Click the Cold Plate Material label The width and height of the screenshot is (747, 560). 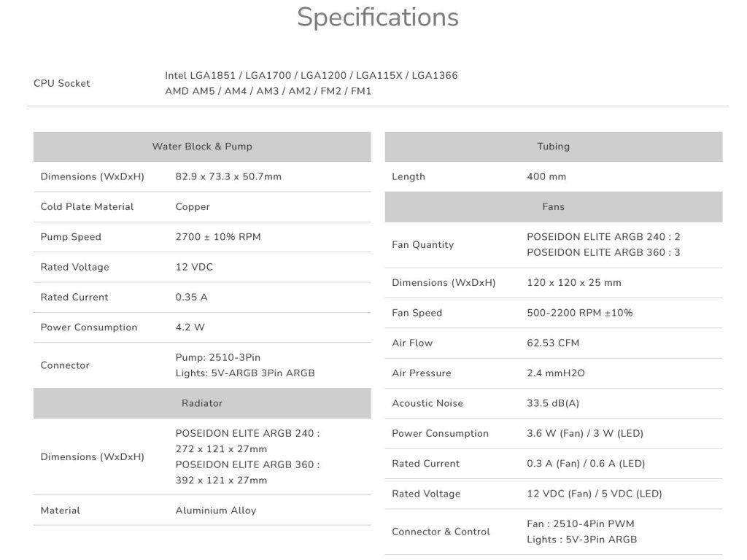tap(87, 207)
